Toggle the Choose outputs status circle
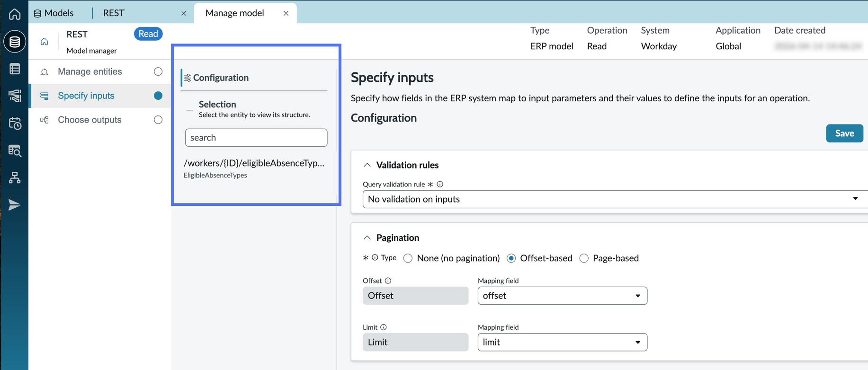Image resolution: width=868 pixels, height=370 pixels. click(x=158, y=120)
